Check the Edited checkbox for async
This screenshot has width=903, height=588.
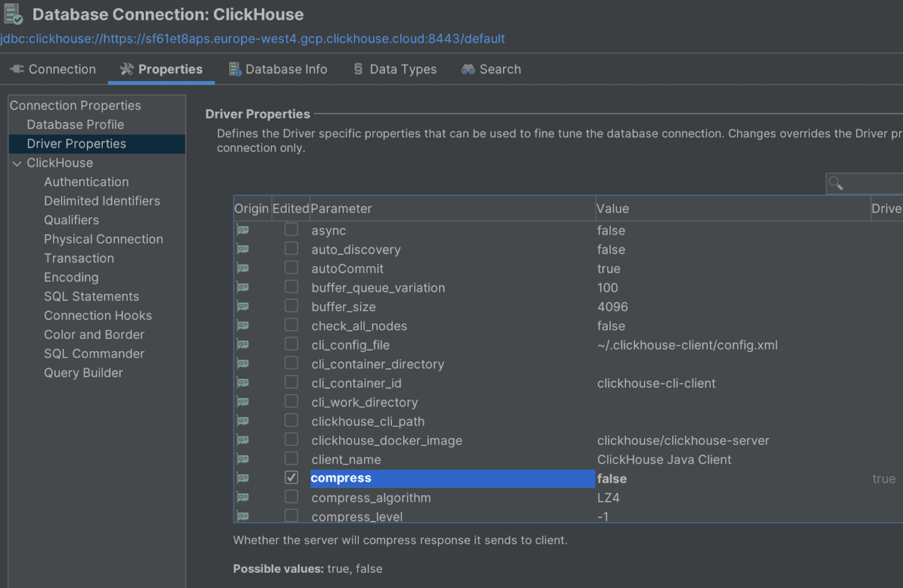click(x=291, y=229)
